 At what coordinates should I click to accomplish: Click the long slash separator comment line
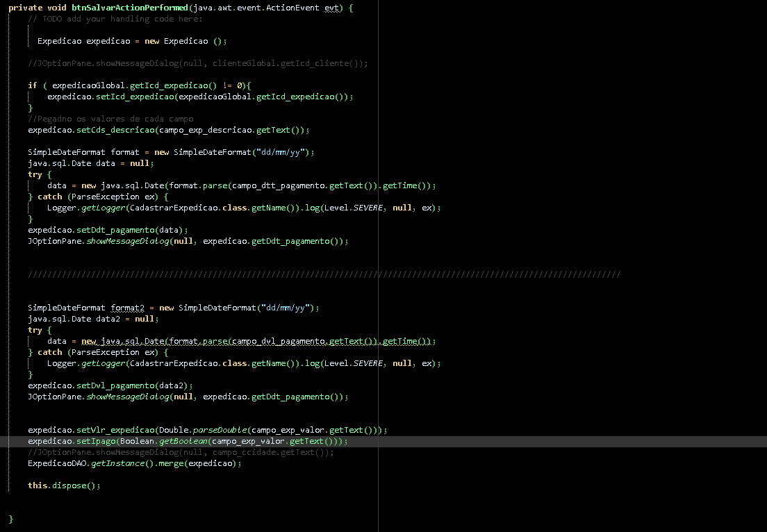pyautogui.click(x=324, y=274)
